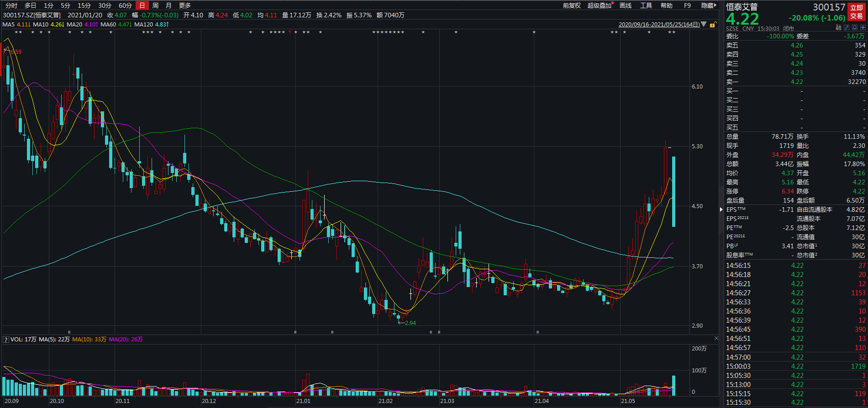Image resolution: width=868 pixels, height=408 pixels.
Task: Click the 融 margin trading marker
Action: pos(838,28)
